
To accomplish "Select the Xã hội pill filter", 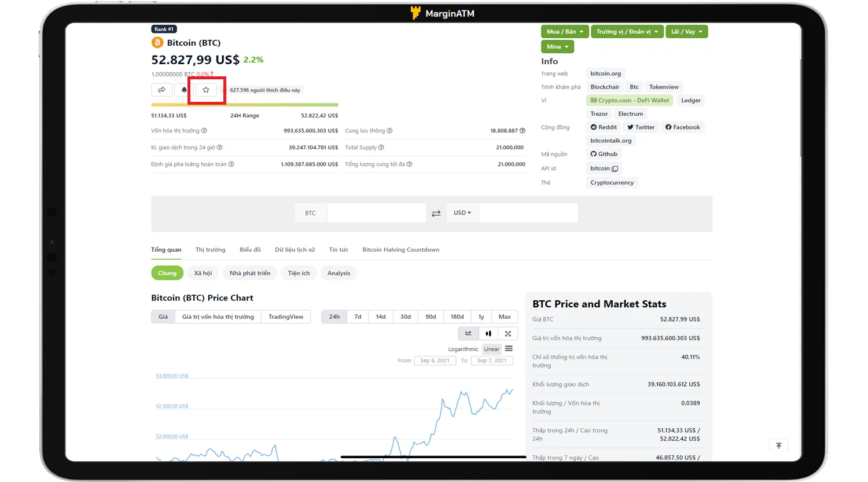I will tap(203, 273).
